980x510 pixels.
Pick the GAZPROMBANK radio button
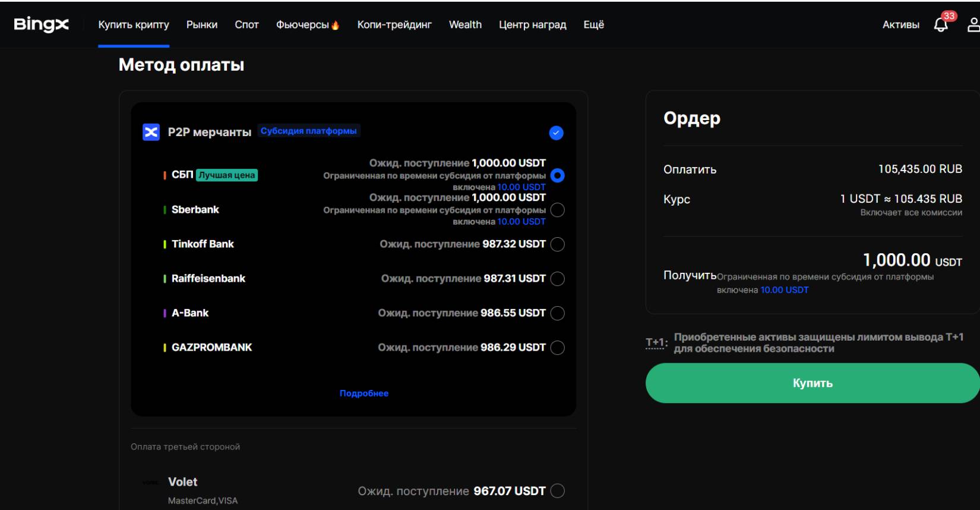point(557,348)
